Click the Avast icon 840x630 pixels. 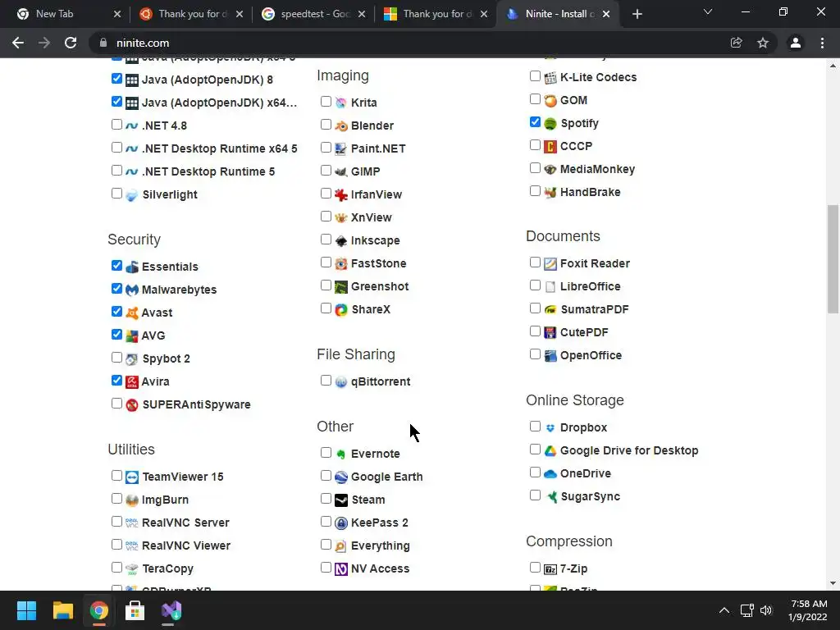(x=132, y=313)
